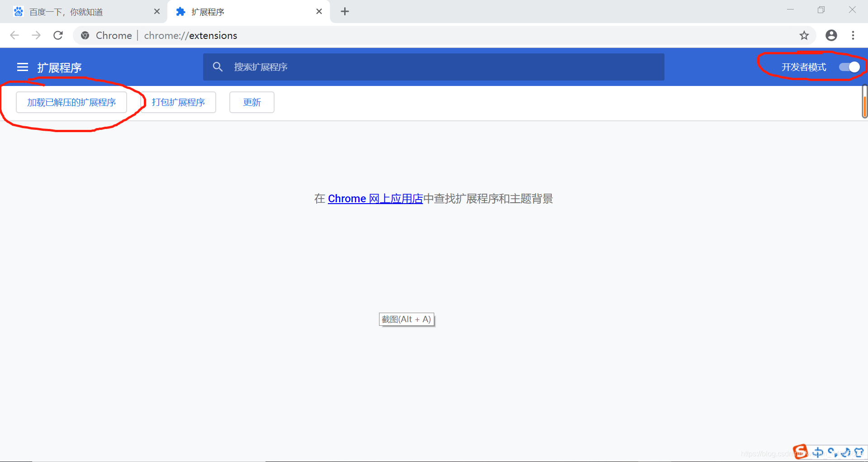Viewport: 868px width, 462px height.
Task: Reload the chrome://extensions page
Action: [58, 35]
